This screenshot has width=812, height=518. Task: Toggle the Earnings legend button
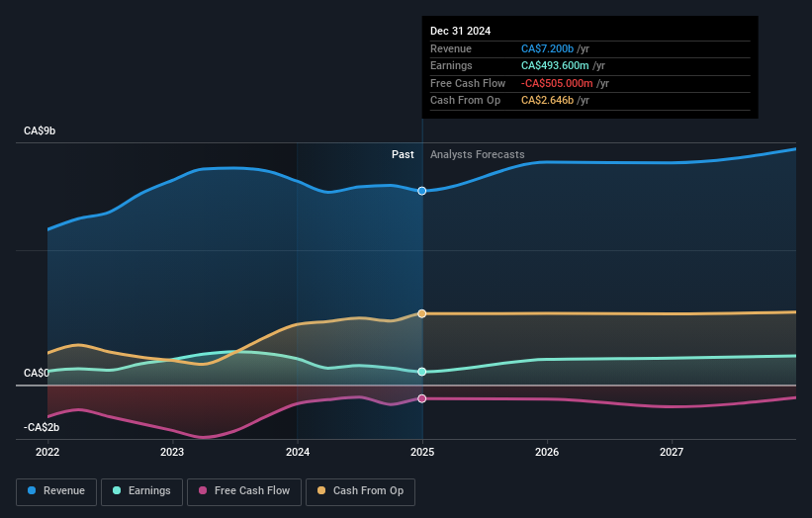pyautogui.click(x=141, y=491)
